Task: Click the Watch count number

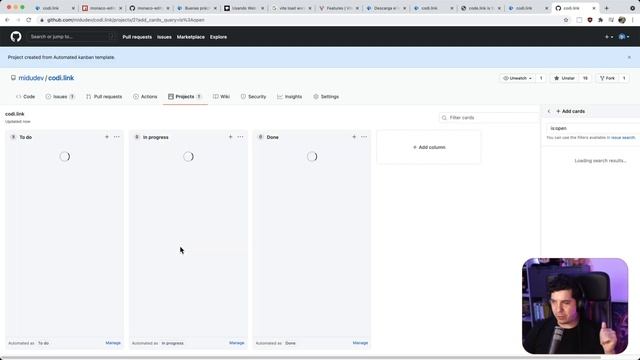Action: pyautogui.click(x=541, y=78)
